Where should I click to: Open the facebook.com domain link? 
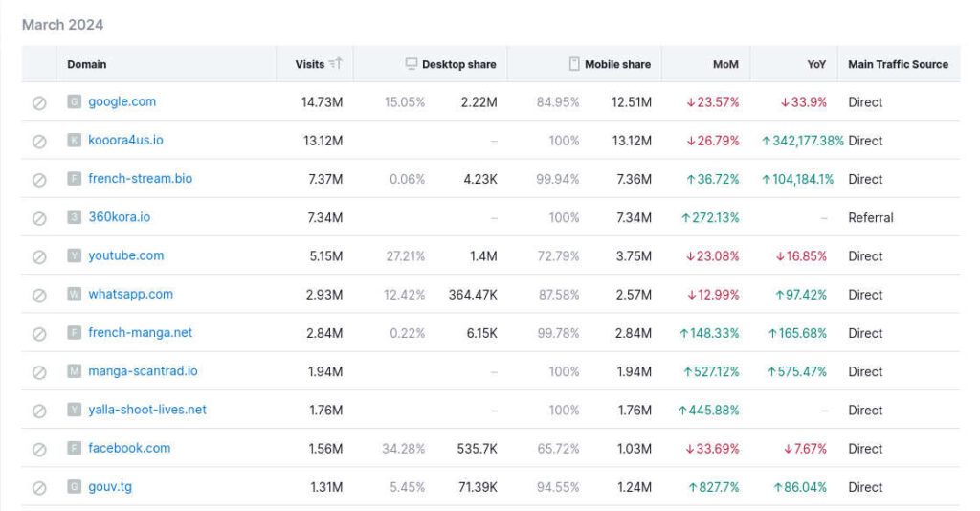click(129, 448)
